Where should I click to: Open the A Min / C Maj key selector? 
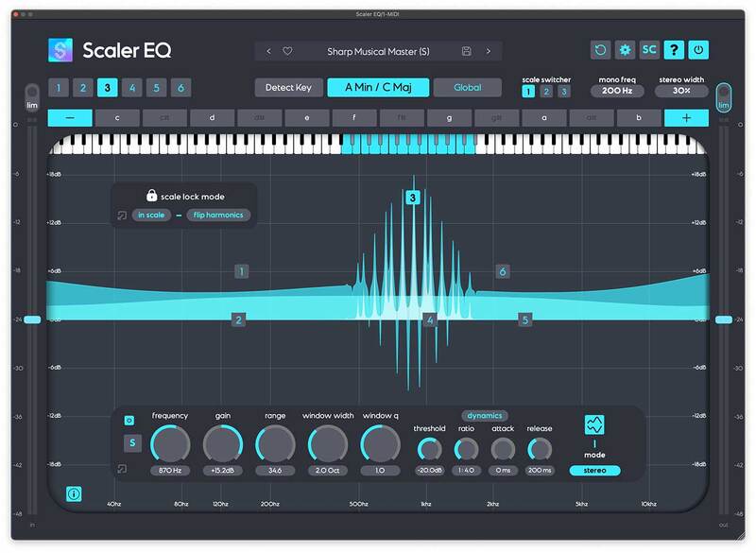pos(378,88)
